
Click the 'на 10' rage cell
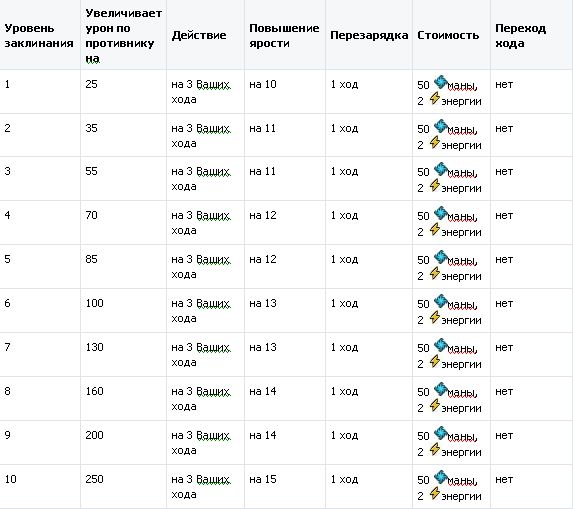pyautogui.click(x=263, y=84)
